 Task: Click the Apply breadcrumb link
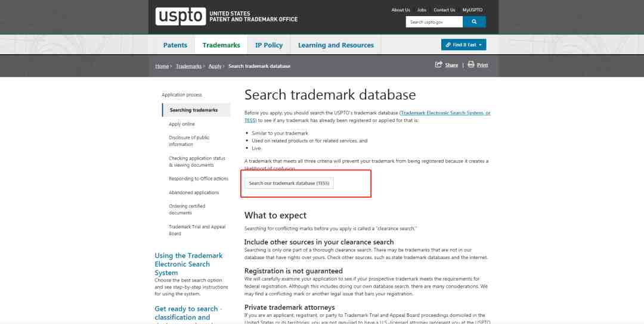[x=215, y=66]
